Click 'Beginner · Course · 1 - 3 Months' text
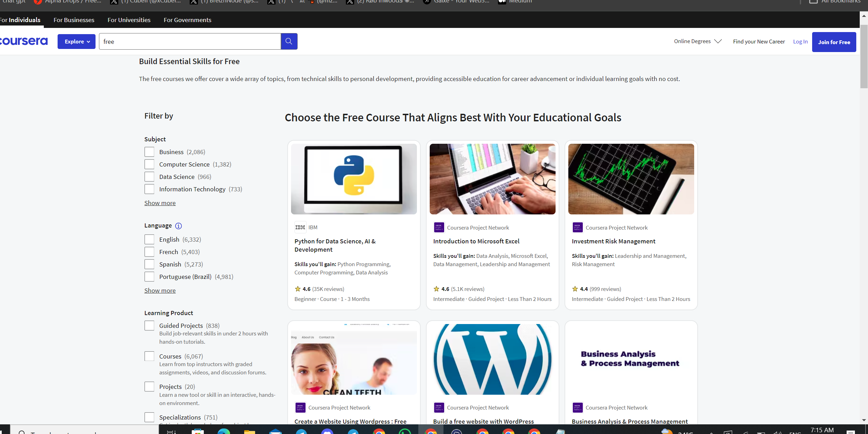The width and height of the screenshot is (868, 434). (x=332, y=299)
